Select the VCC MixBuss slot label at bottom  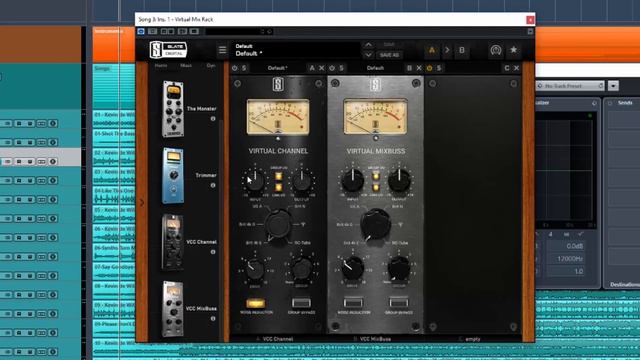coord(373,339)
